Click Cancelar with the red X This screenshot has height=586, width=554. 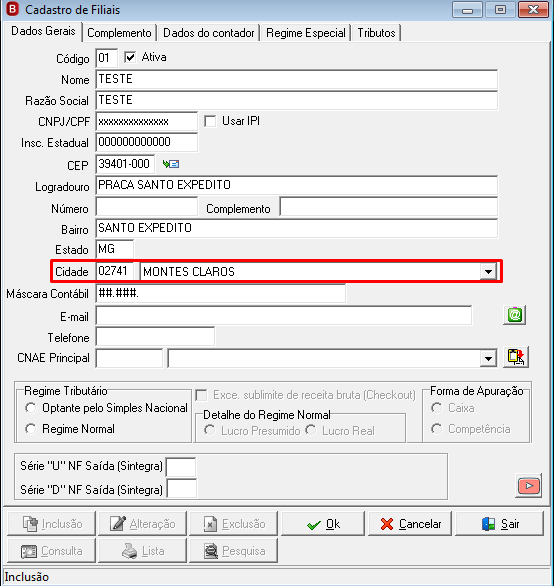pos(410,524)
